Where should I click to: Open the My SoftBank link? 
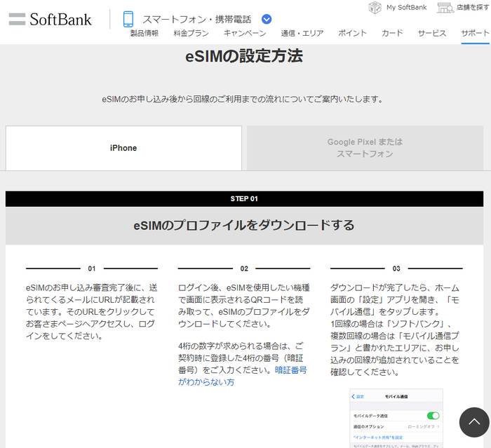pos(406,7)
